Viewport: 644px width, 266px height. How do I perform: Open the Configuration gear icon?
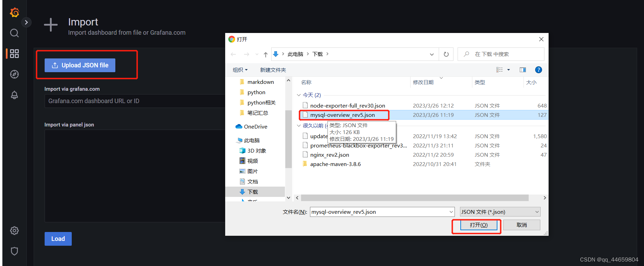coord(14,231)
